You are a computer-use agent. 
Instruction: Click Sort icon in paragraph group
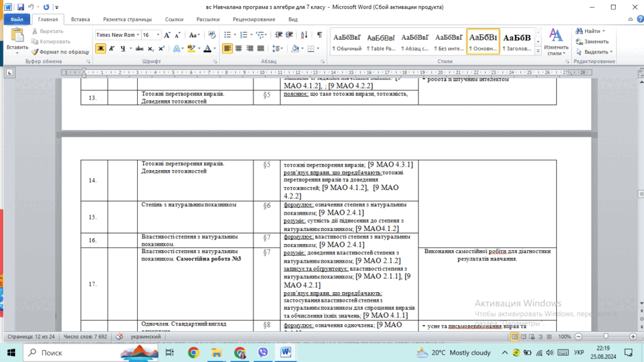click(304, 35)
